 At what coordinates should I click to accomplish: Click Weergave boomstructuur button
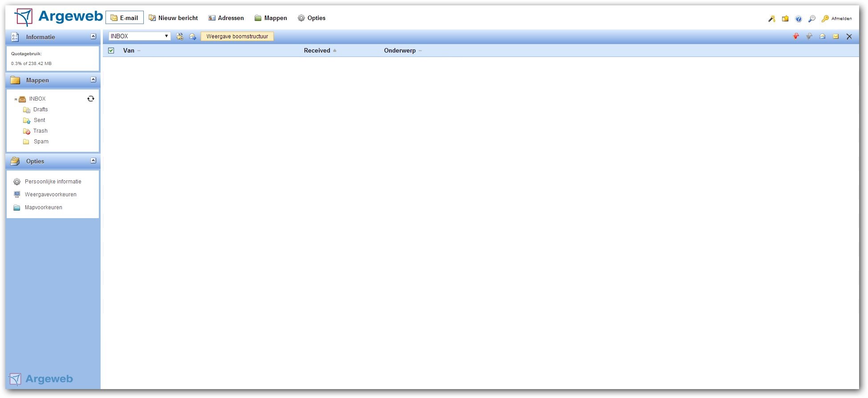[237, 37]
